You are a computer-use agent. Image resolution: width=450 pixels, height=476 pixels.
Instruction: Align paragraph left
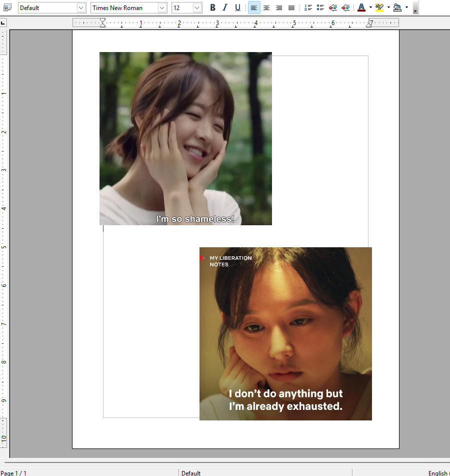(x=254, y=8)
